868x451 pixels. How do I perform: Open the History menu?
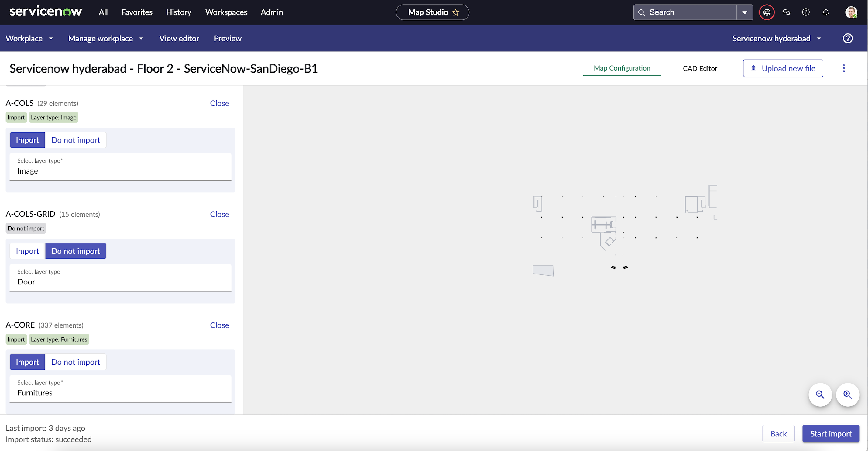[x=179, y=12]
